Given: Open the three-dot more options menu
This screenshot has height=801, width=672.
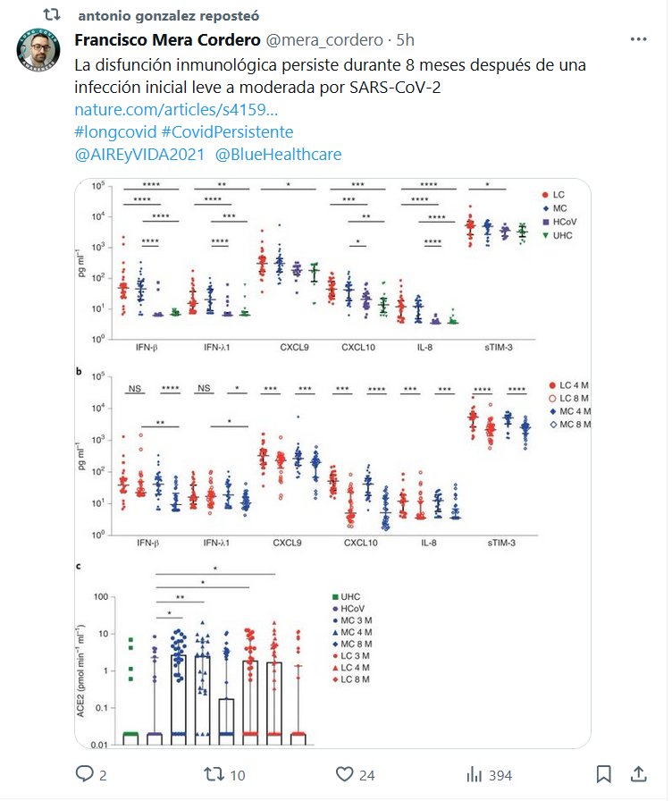Looking at the screenshot, I should 639,40.
